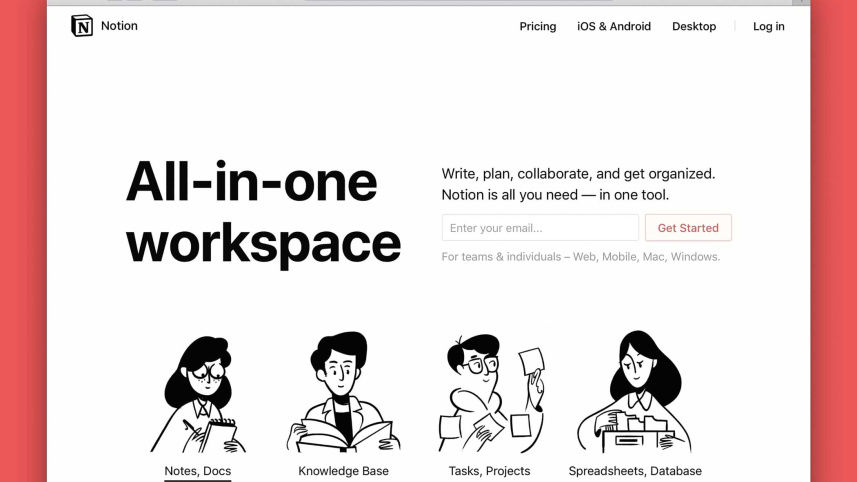
Task: Click the Log in link
Action: click(x=768, y=27)
